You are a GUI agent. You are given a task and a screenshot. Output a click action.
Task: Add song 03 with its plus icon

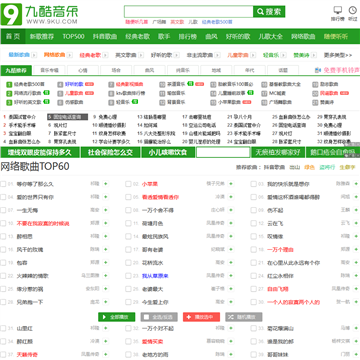tap(356, 184)
